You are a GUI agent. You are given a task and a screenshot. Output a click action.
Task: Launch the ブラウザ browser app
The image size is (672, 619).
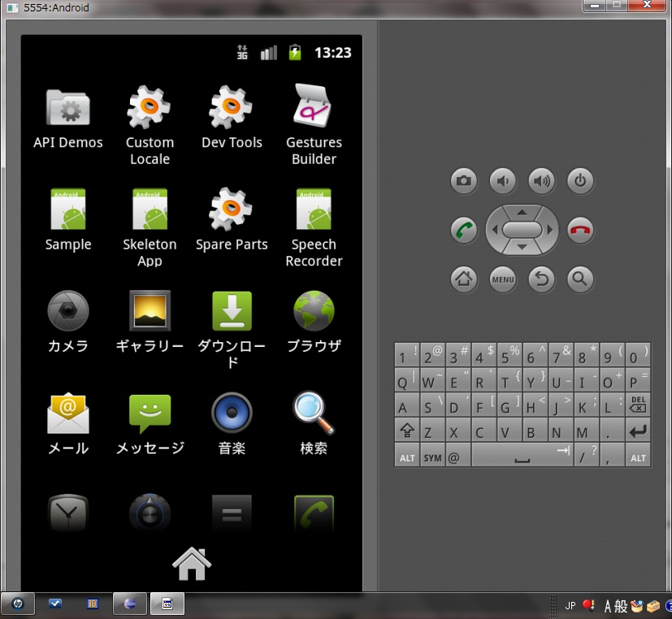(x=314, y=322)
